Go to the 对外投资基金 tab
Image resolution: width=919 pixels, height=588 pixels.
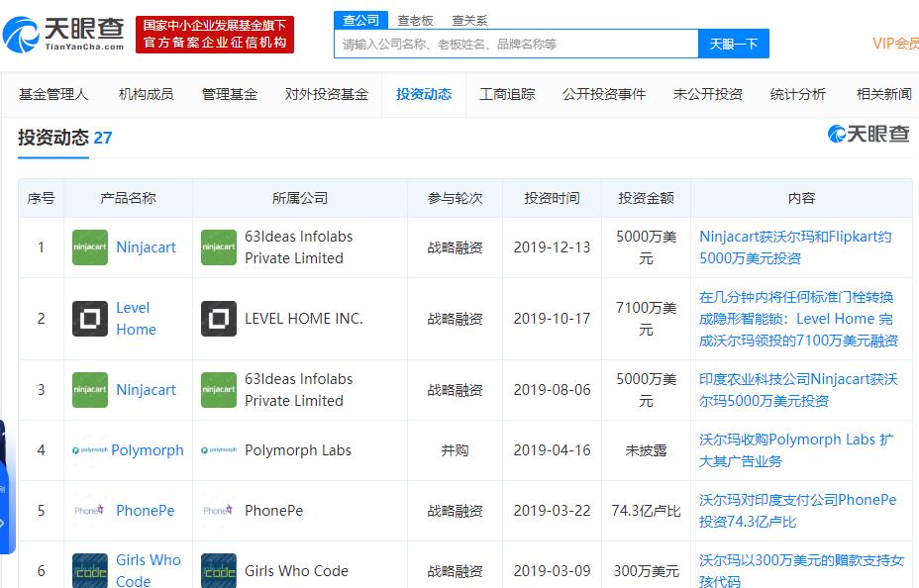(327, 94)
